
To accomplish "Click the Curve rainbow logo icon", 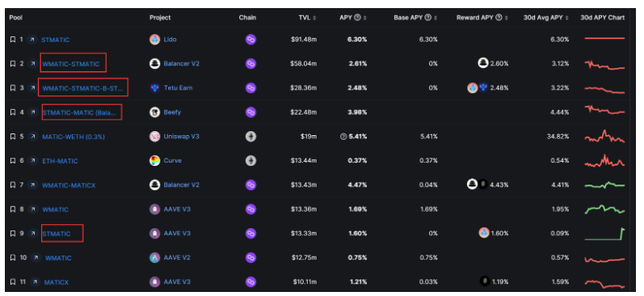I will [x=154, y=161].
